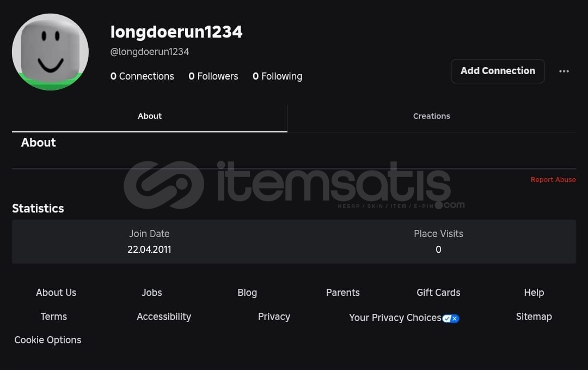Open the Terms footer link

pyautogui.click(x=53, y=317)
